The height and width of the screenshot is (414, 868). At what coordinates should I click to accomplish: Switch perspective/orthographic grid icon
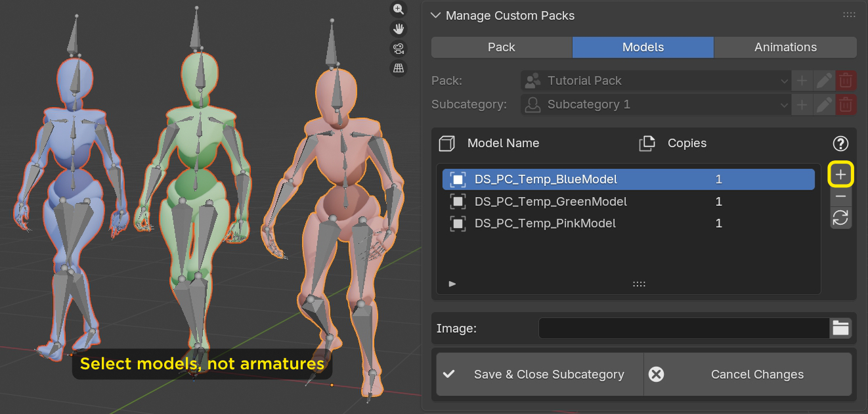click(399, 68)
